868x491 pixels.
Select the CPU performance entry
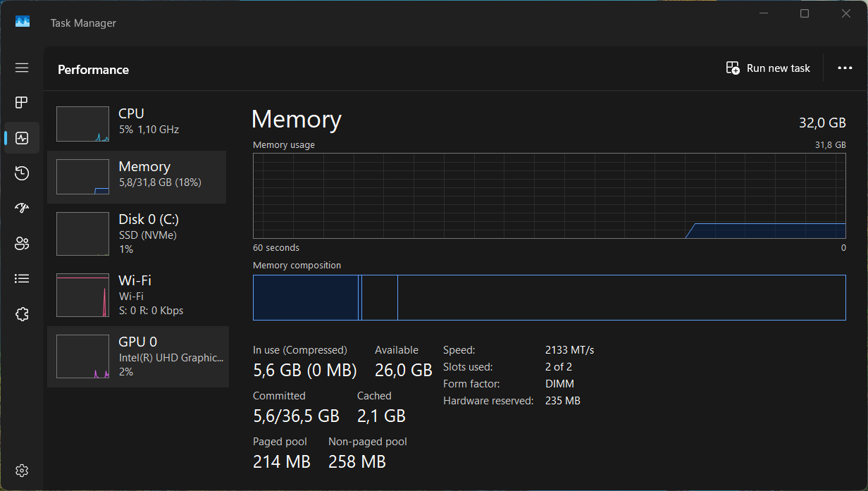click(137, 124)
